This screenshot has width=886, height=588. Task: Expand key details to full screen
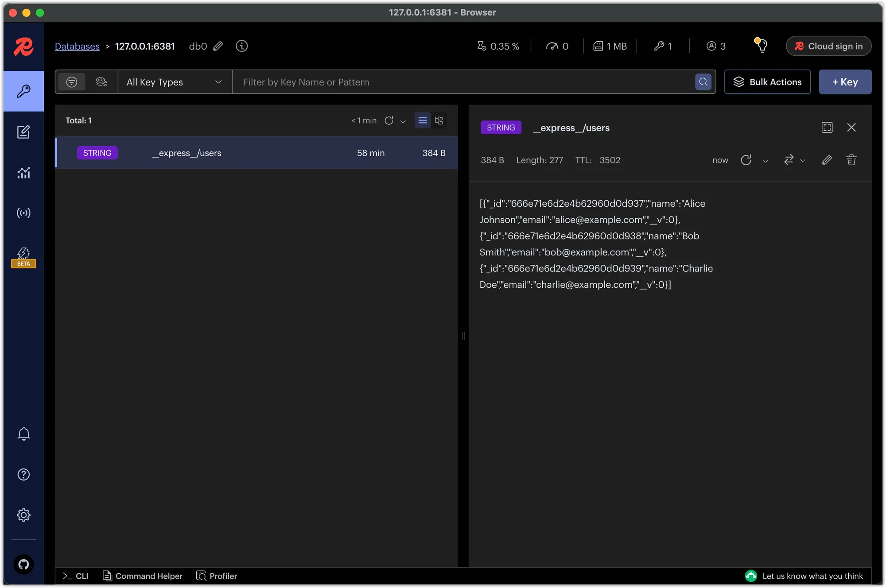point(827,128)
